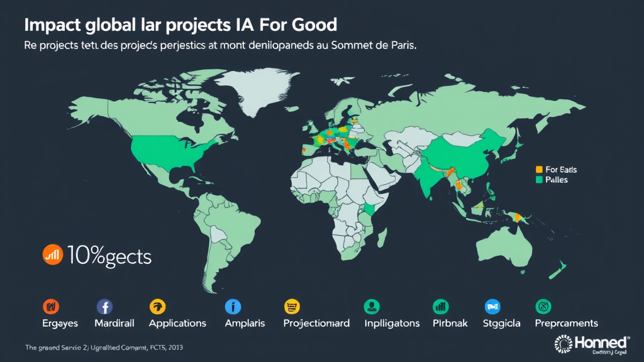Click the Mardirall Facebook icon
644x362 pixels.
(x=103, y=307)
